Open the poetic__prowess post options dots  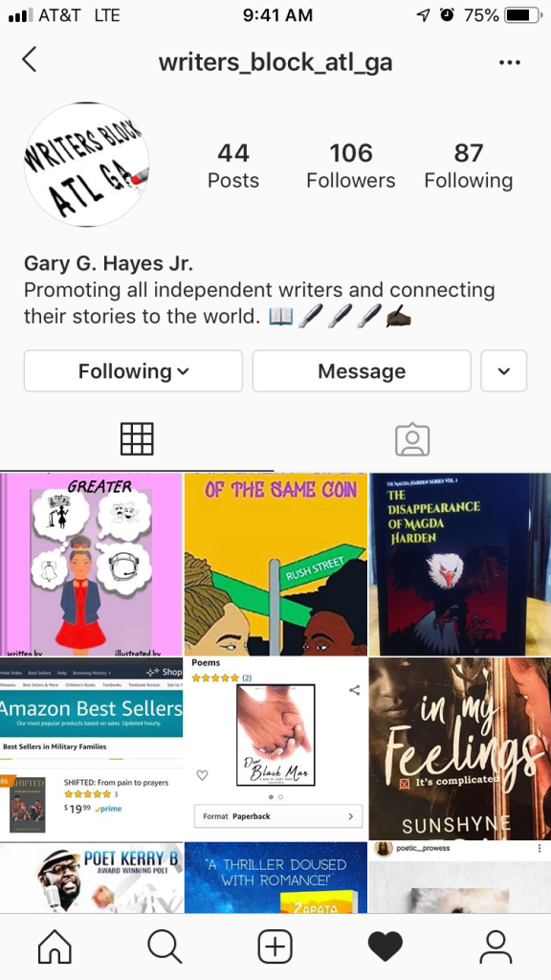pyautogui.click(x=540, y=849)
